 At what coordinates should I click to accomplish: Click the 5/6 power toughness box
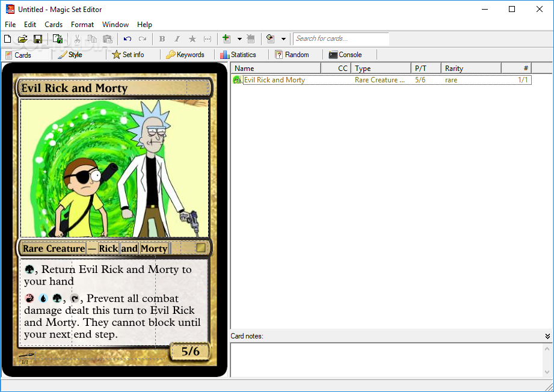[x=191, y=351]
